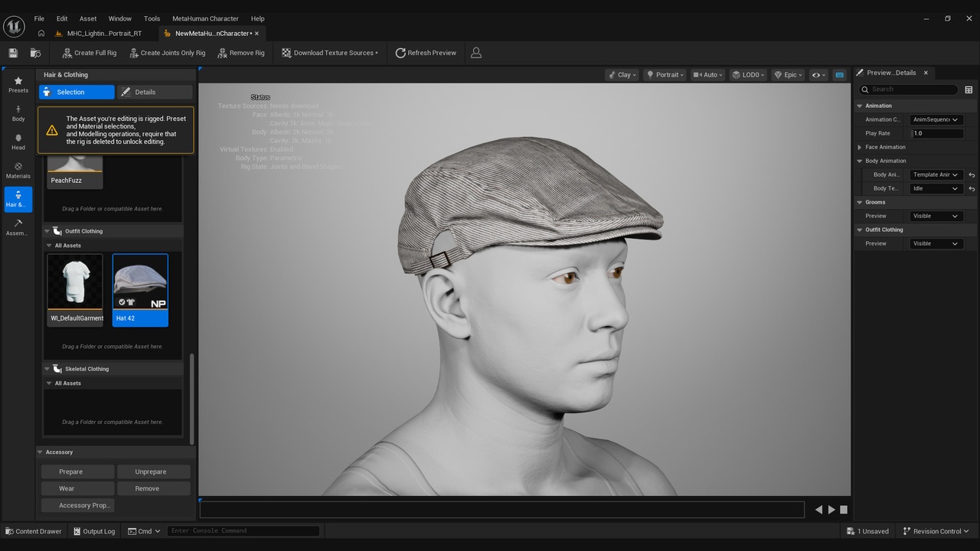
Task: Collapse the Outfit Clothing section
Action: pyautogui.click(x=47, y=231)
